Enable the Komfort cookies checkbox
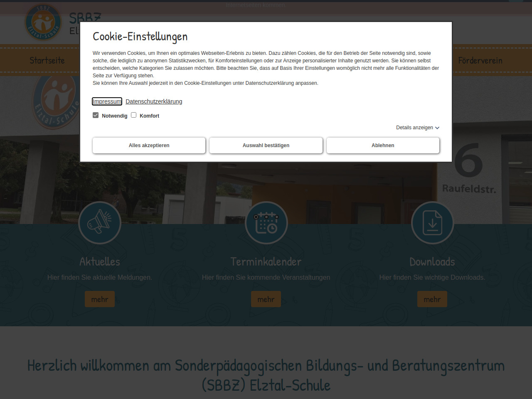The height and width of the screenshot is (399, 532). (134, 115)
